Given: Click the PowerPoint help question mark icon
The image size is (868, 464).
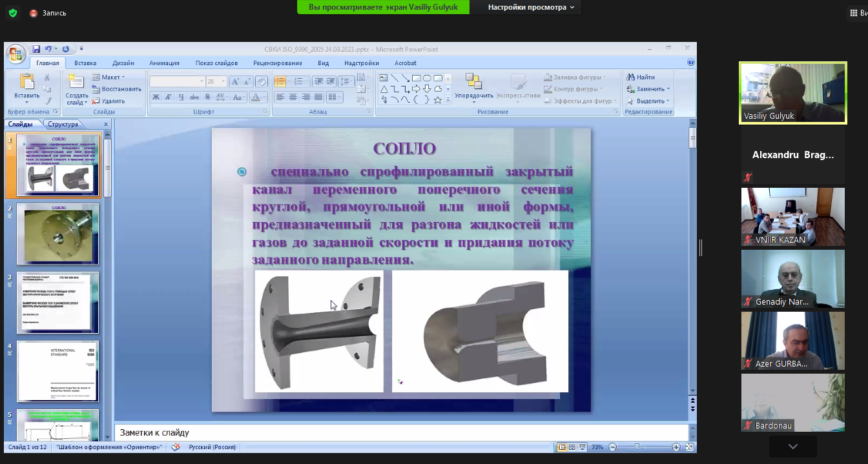Looking at the screenshot, I should click(691, 63).
